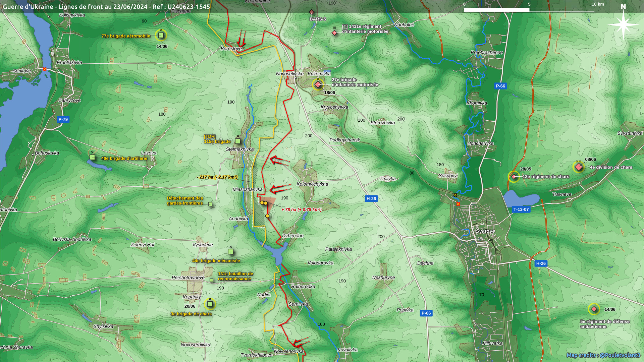This screenshot has width=644, height=362.
Task: Select the 4e division de chars icon
Action: point(579,167)
